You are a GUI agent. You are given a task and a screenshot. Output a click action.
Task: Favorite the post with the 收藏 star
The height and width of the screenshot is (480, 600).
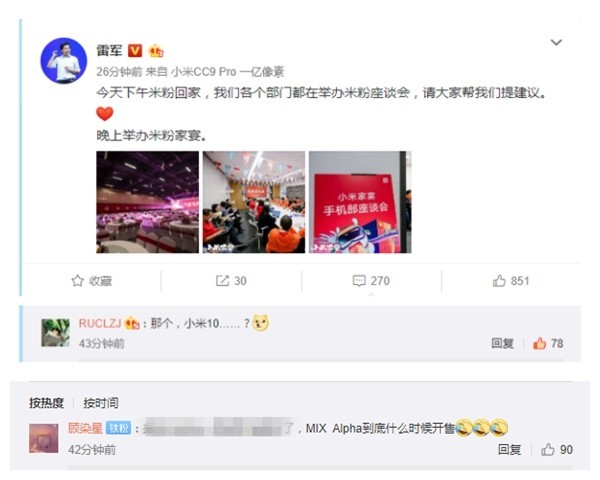tap(92, 281)
